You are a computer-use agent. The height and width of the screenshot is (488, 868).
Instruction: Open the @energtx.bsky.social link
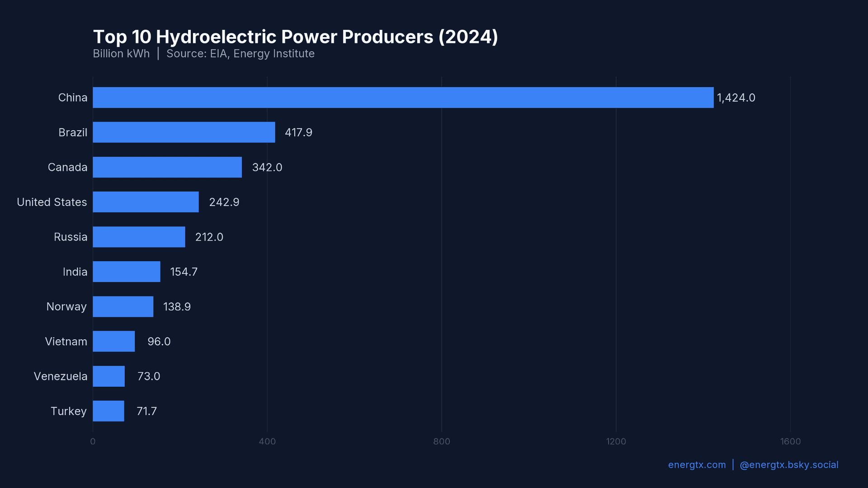[x=789, y=465]
